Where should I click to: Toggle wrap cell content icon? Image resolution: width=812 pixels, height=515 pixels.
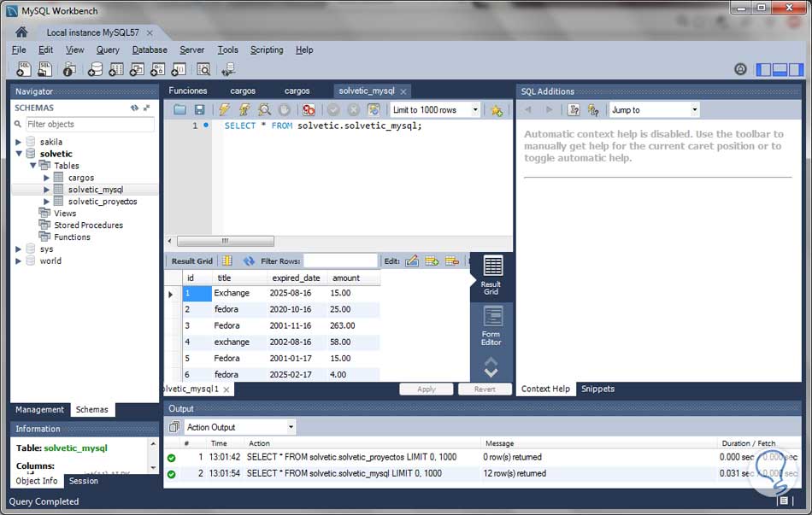pos(227,260)
